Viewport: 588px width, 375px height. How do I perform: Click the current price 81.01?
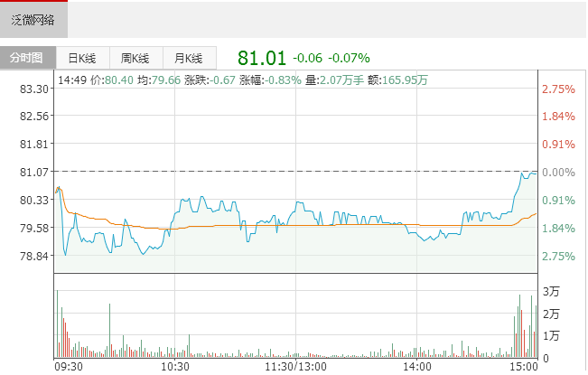coord(262,58)
